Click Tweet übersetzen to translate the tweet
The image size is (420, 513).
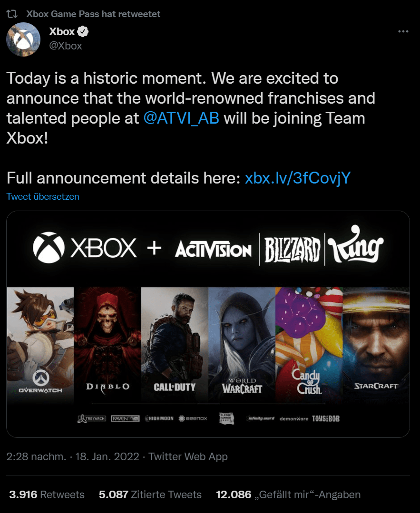[43, 197]
